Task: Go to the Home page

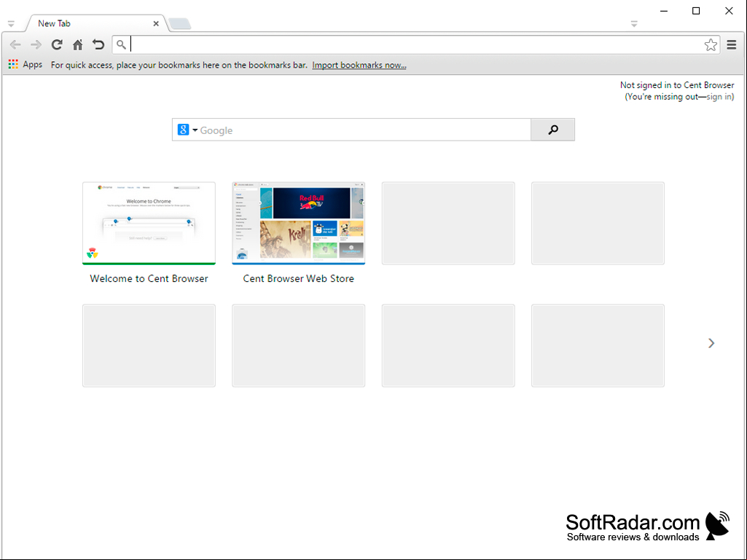Action: (x=78, y=44)
